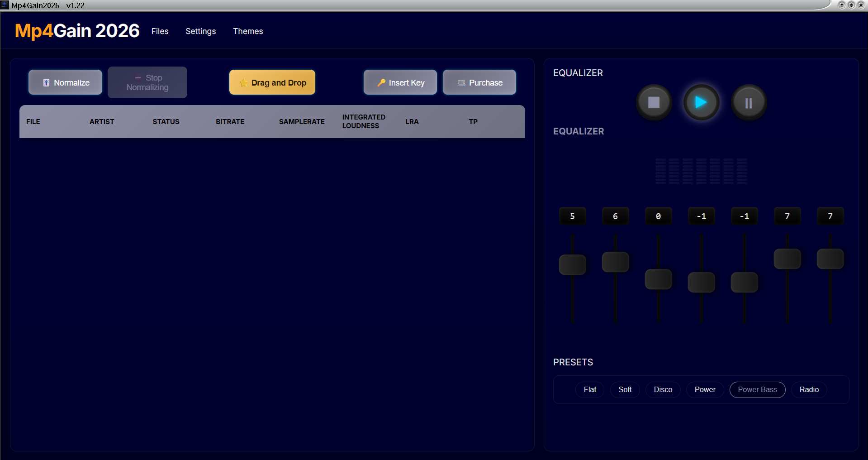
Task: Click the band value display showing 6
Action: [616, 216]
